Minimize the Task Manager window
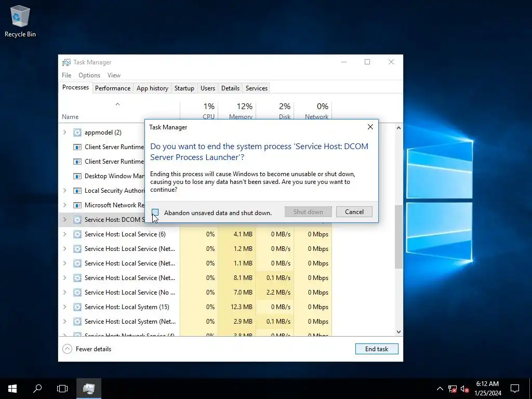 (x=344, y=62)
